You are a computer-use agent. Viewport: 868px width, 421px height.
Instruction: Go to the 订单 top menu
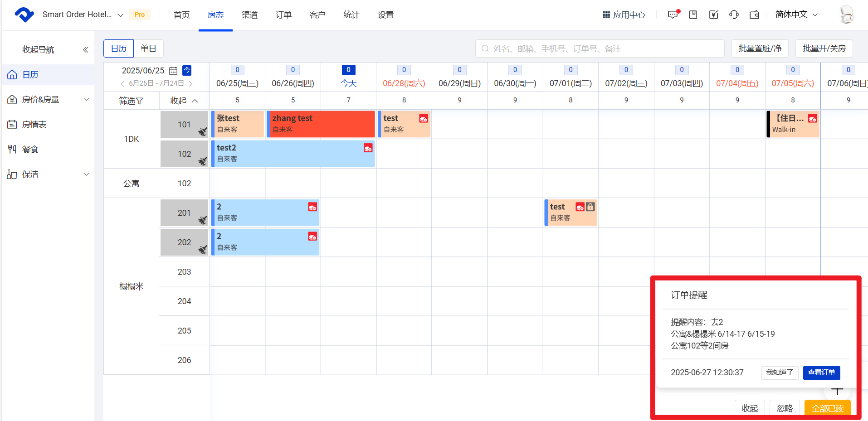[283, 15]
